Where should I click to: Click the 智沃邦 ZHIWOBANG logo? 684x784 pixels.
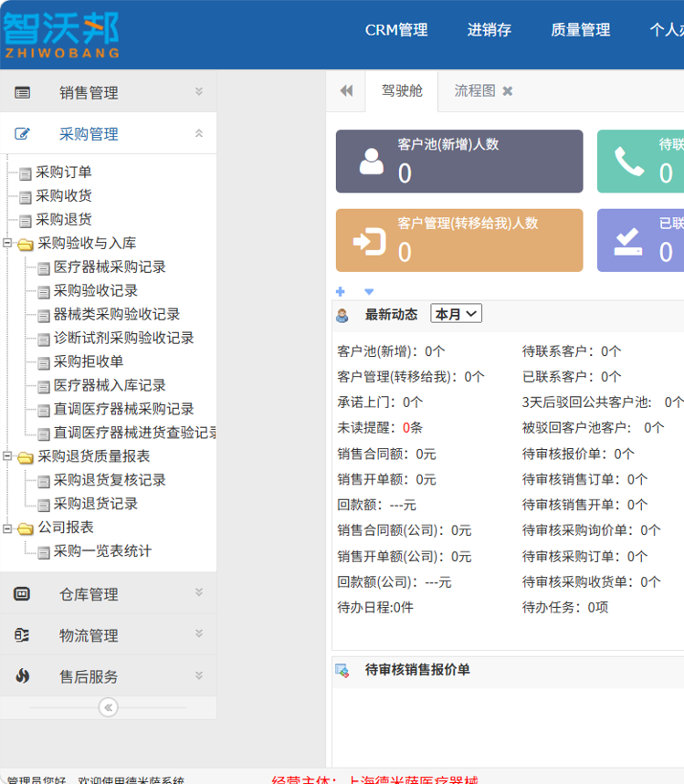click(x=61, y=35)
